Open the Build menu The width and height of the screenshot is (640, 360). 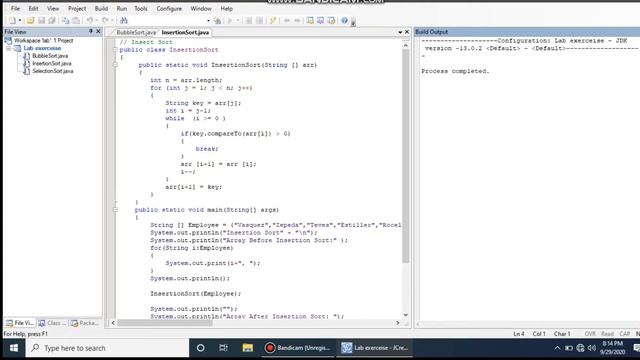101,9
